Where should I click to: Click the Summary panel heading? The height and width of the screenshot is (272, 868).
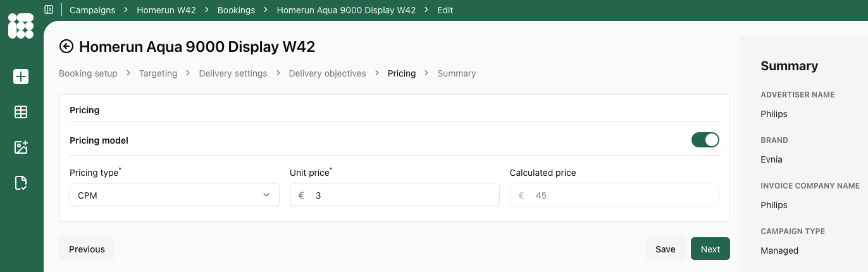(x=789, y=66)
